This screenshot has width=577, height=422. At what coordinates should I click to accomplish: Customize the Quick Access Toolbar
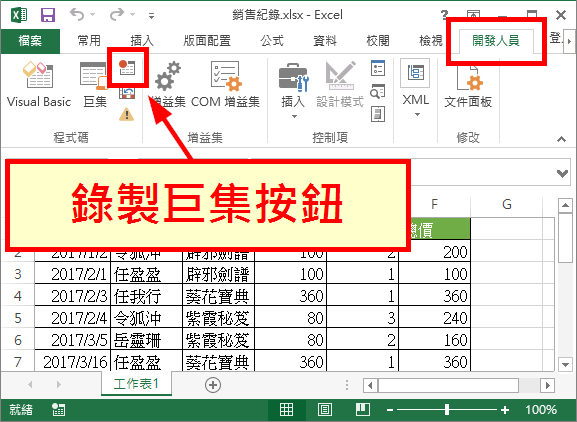[151, 16]
